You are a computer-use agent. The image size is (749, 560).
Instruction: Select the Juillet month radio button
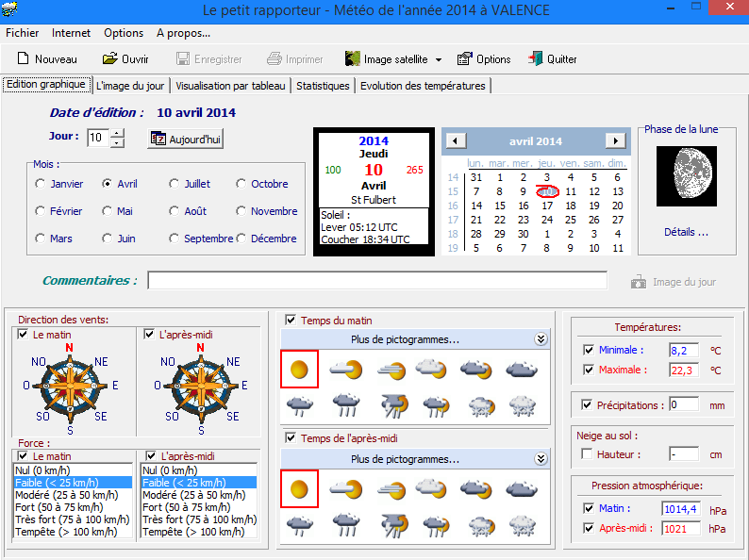174,184
